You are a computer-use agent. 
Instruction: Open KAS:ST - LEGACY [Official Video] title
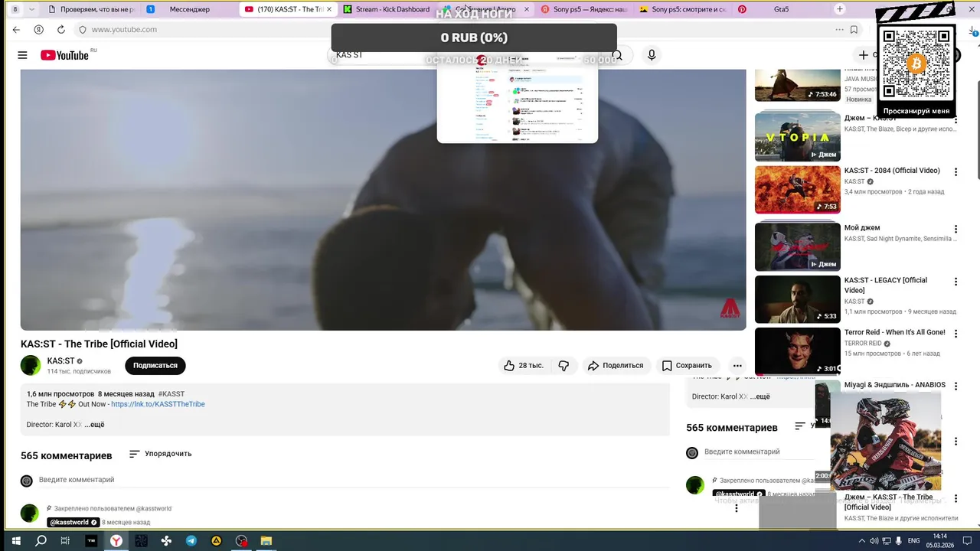tap(885, 285)
